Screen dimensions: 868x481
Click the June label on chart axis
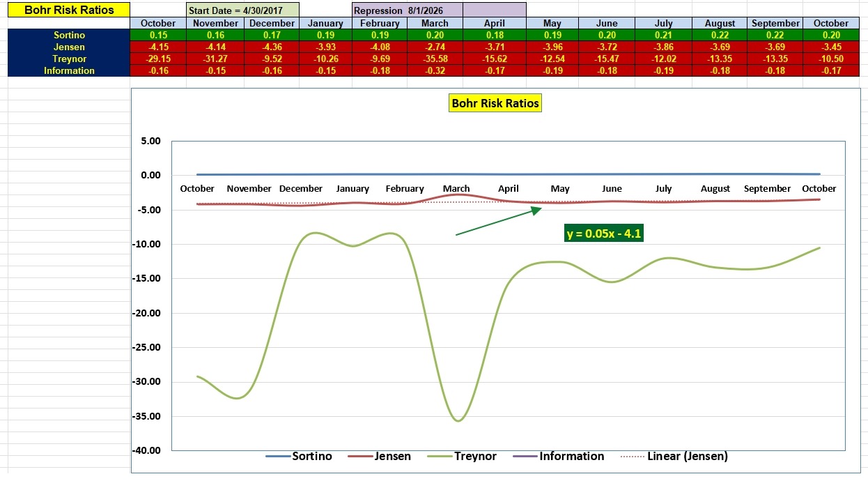tap(612, 188)
